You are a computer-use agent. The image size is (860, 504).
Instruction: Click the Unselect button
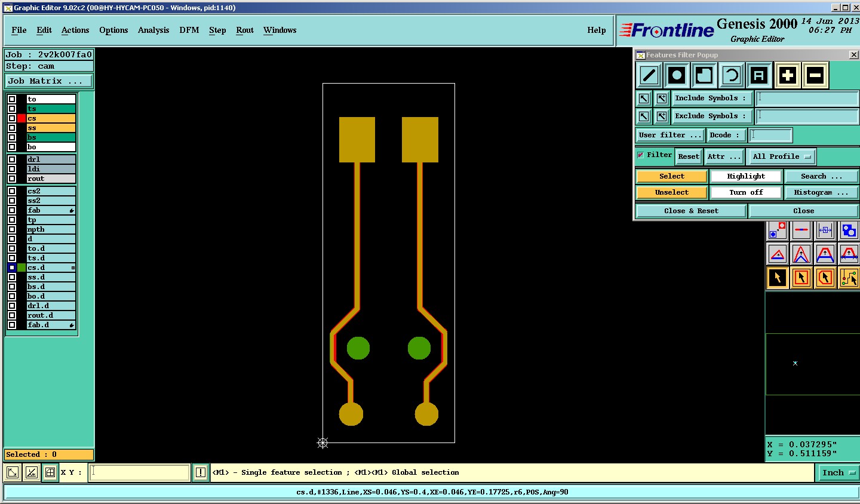pyautogui.click(x=672, y=192)
